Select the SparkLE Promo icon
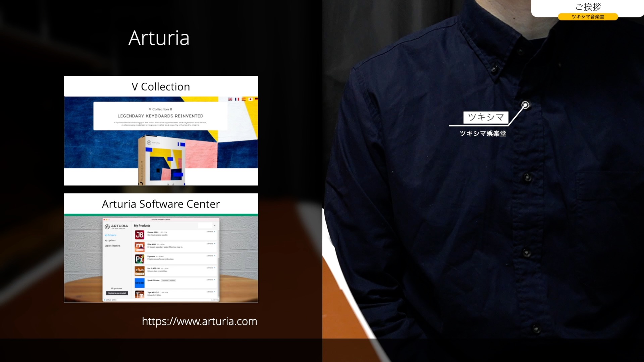The height and width of the screenshot is (362, 644). [x=140, y=283]
